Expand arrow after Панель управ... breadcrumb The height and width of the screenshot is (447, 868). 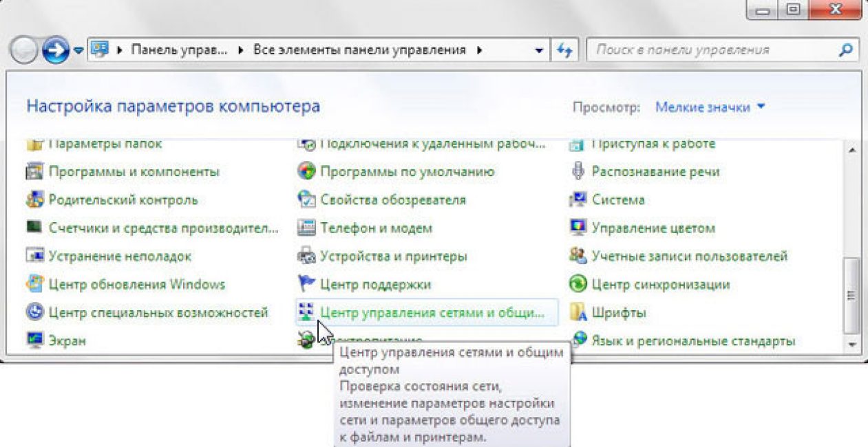(x=241, y=50)
